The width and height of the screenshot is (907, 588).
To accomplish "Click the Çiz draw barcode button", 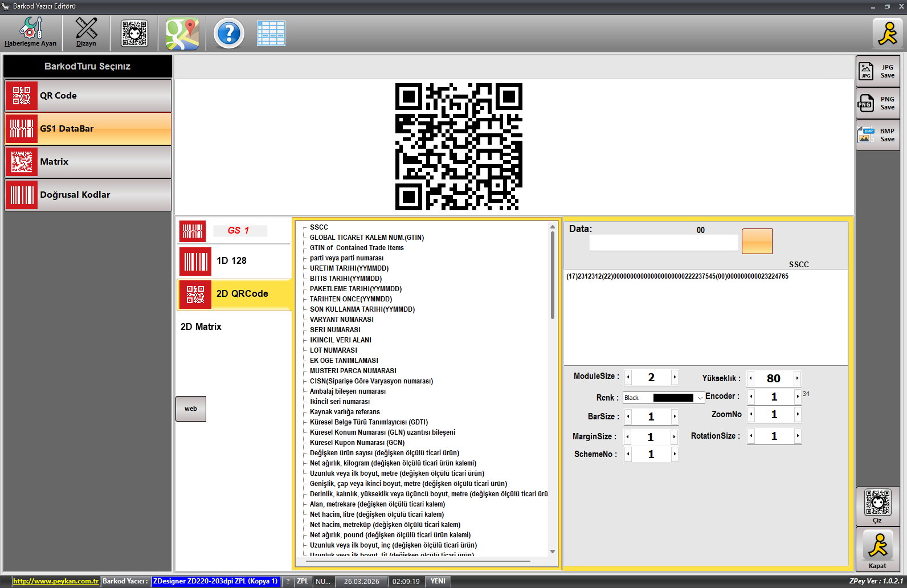I will click(877, 505).
